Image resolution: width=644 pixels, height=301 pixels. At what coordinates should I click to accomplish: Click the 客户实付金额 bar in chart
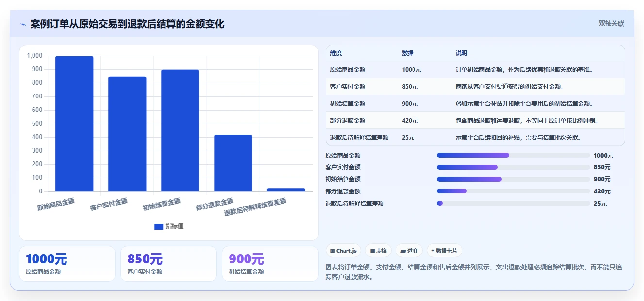click(x=127, y=134)
